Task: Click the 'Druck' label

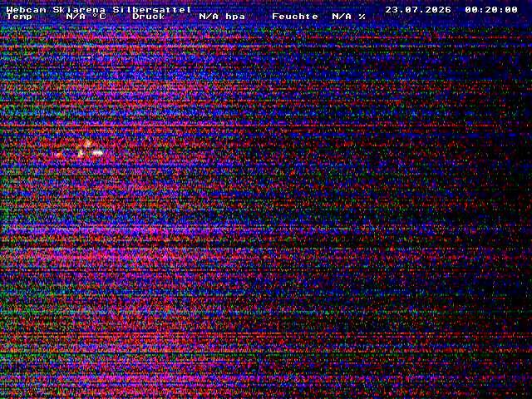Action: [x=149, y=17]
